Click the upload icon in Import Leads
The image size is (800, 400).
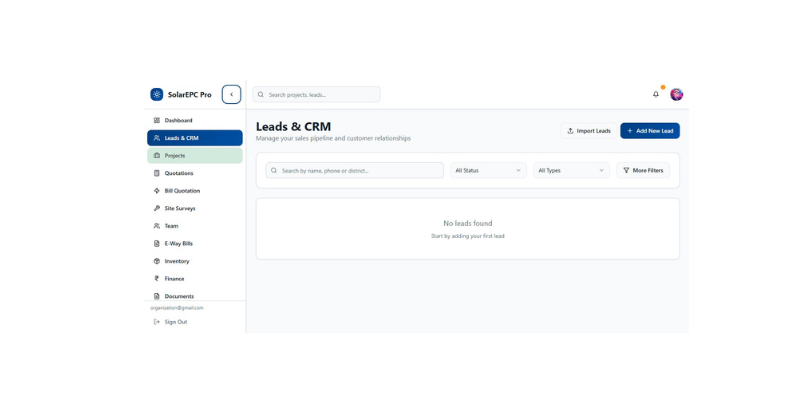570,131
